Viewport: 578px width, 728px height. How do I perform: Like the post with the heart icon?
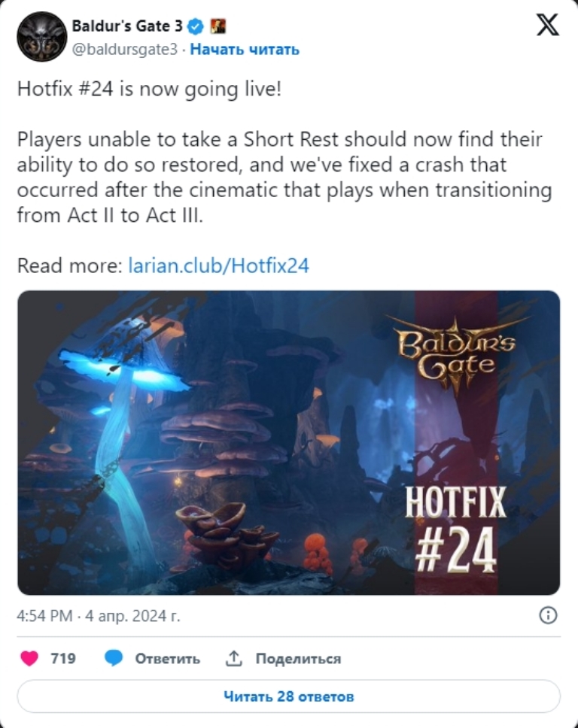(x=30, y=658)
